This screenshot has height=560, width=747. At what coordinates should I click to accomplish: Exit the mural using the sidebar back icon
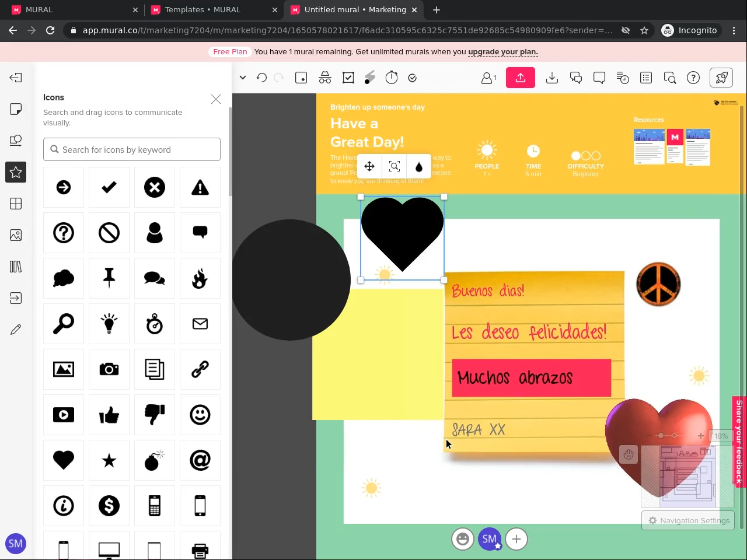[x=16, y=78]
